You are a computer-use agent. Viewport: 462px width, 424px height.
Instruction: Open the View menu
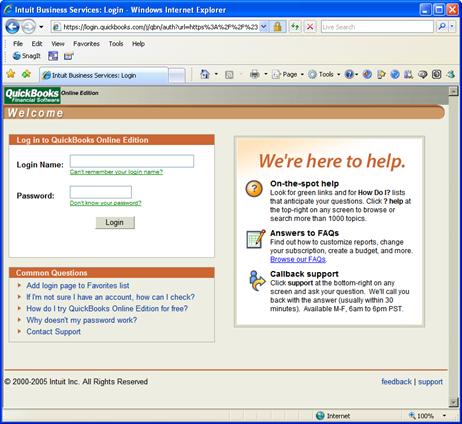click(58, 44)
